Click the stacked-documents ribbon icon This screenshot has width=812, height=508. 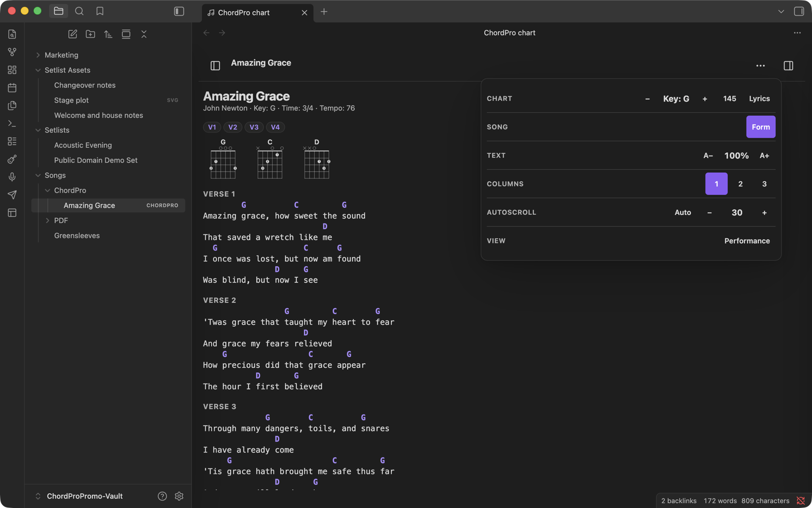coord(12,105)
